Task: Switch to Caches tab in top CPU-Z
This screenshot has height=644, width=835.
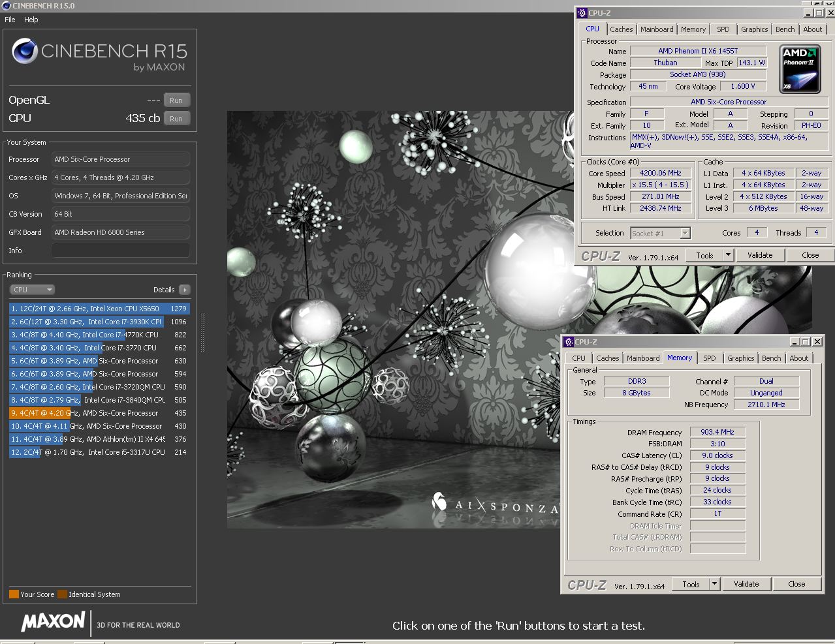Action: 622,29
